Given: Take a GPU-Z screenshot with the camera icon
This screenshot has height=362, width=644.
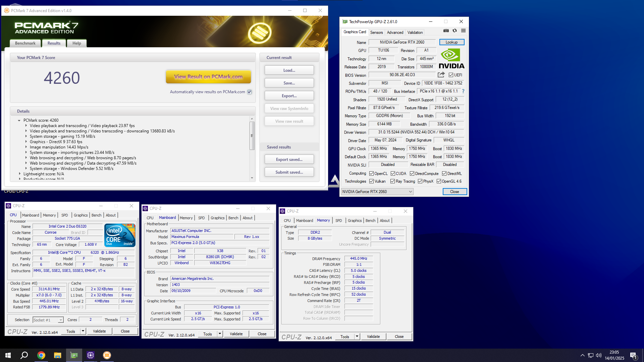Looking at the screenshot, I should coord(446,31).
